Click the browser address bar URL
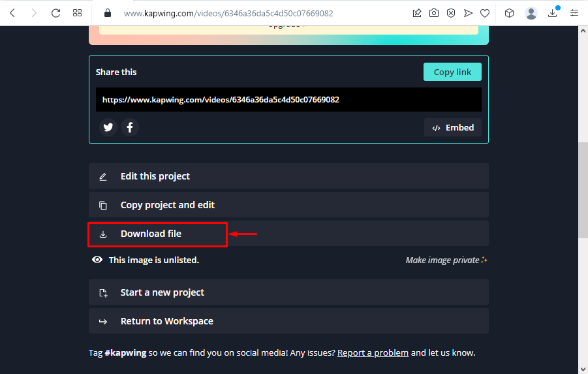 point(228,14)
